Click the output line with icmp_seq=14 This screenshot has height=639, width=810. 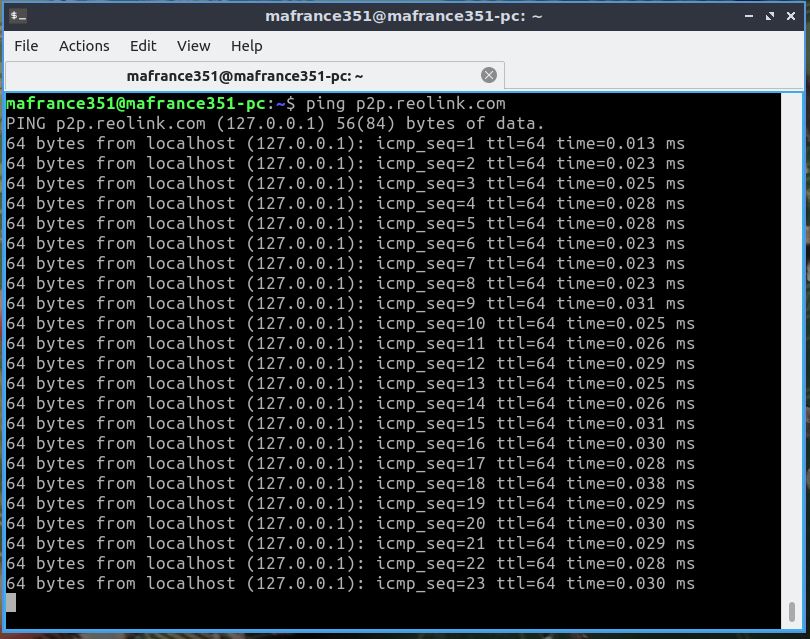(x=350, y=403)
